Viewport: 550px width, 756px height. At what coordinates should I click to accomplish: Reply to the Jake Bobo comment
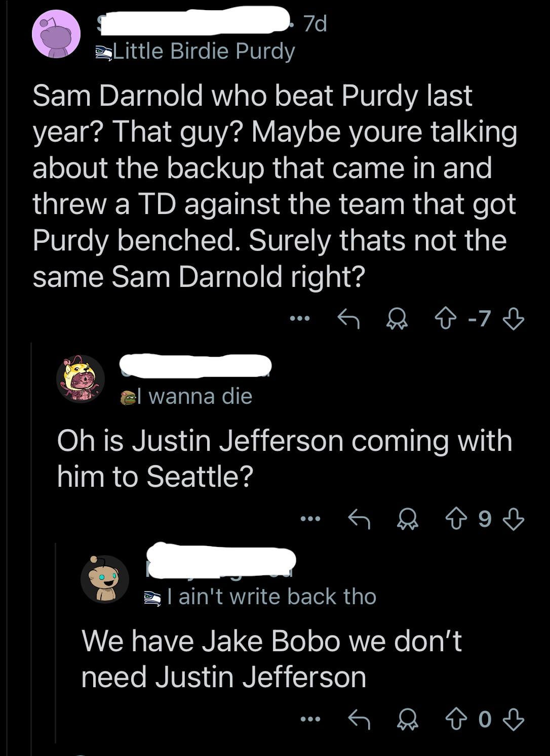(359, 719)
